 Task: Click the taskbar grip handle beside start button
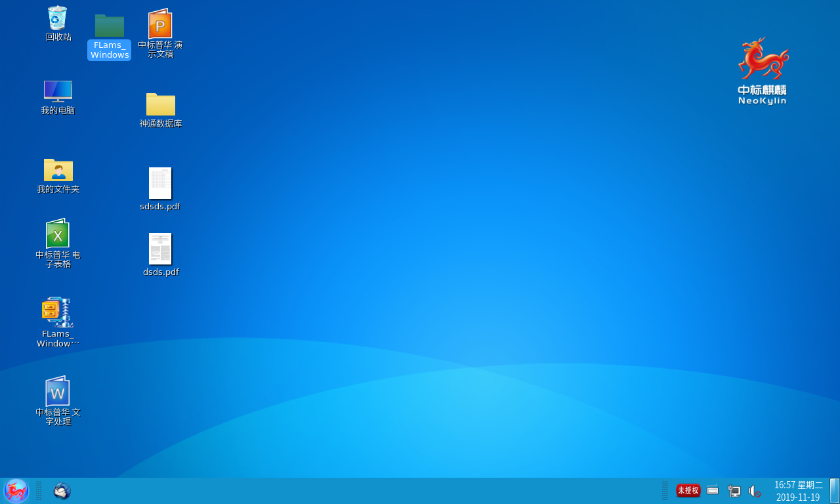coord(39,491)
